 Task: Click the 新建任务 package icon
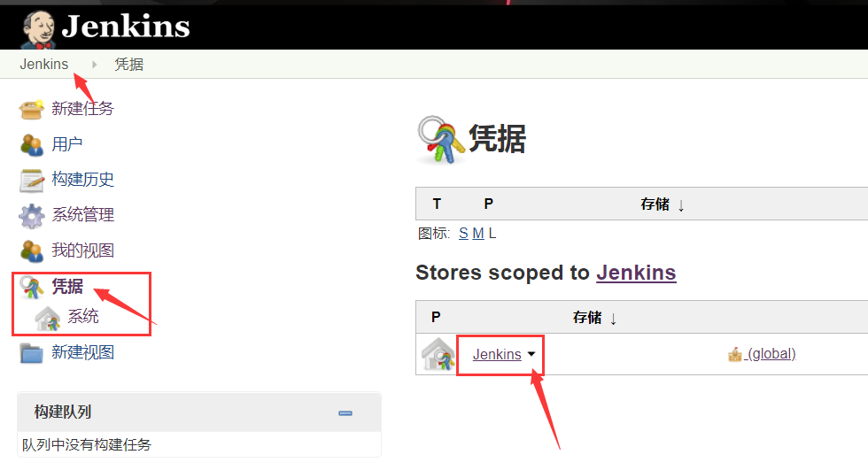click(x=32, y=109)
